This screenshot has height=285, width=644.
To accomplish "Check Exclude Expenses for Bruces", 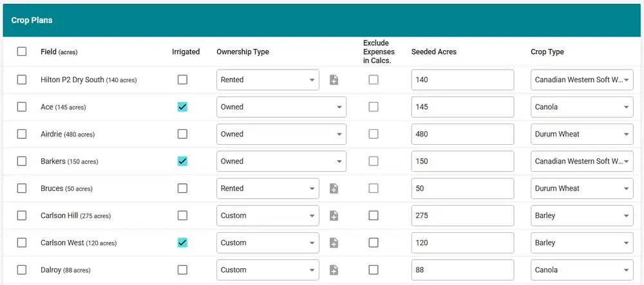I will (x=374, y=188).
